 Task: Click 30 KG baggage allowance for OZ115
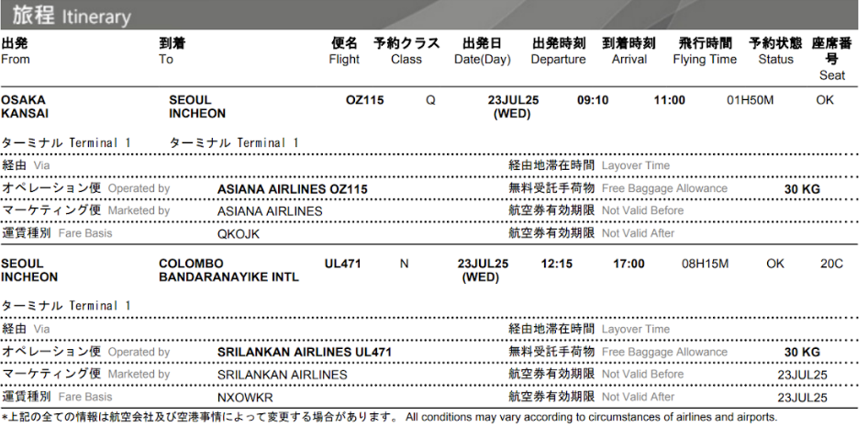(802, 189)
